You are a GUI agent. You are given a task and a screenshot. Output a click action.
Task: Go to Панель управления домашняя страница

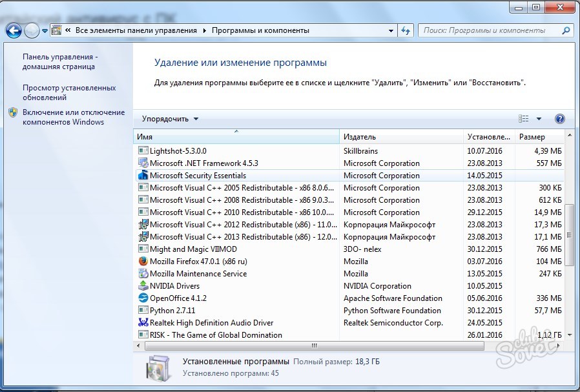click(60, 61)
